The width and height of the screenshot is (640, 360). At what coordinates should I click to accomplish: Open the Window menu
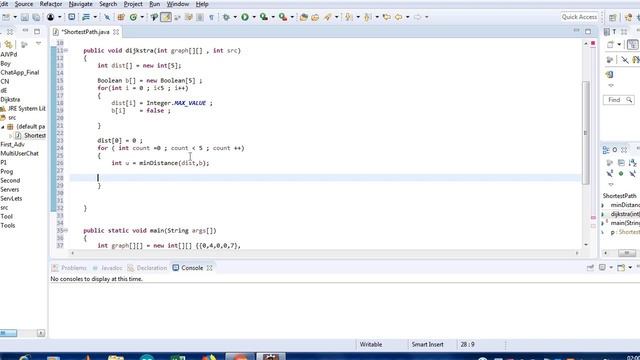coord(178,4)
